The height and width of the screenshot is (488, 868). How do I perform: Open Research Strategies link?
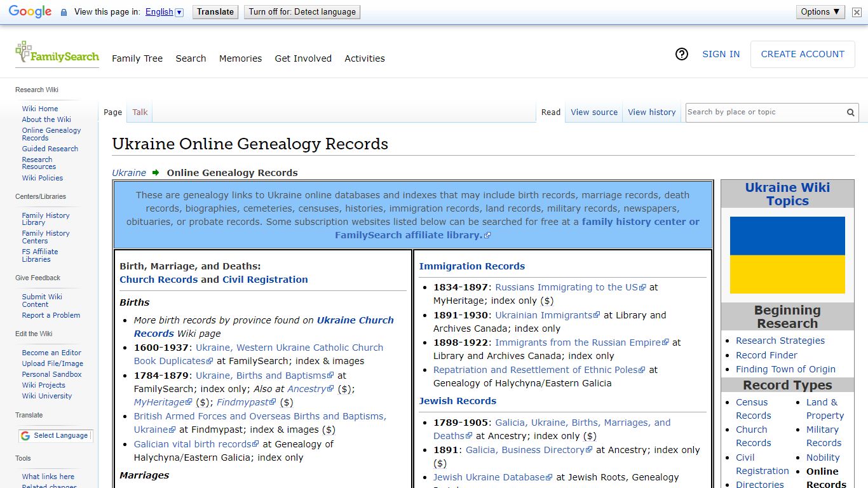point(780,341)
